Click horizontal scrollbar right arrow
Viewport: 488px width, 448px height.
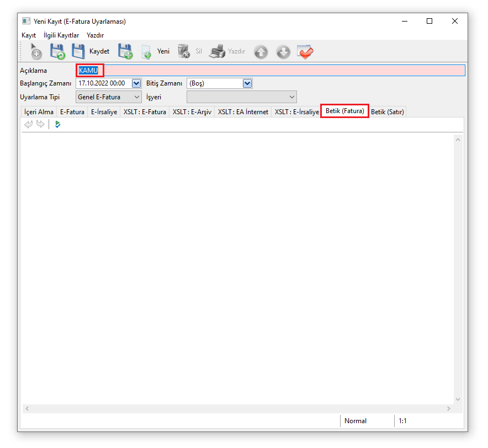click(x=448, y=408)
